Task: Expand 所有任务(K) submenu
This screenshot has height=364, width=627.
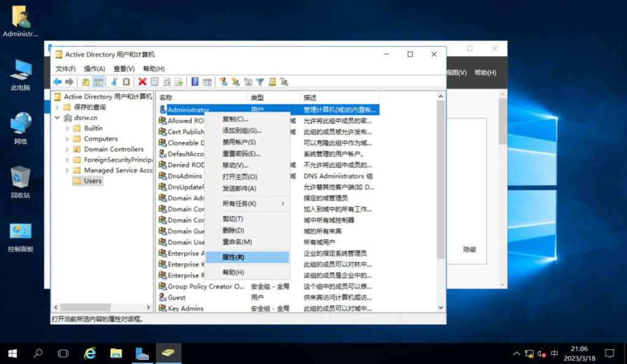Action: tap(247, 204)
